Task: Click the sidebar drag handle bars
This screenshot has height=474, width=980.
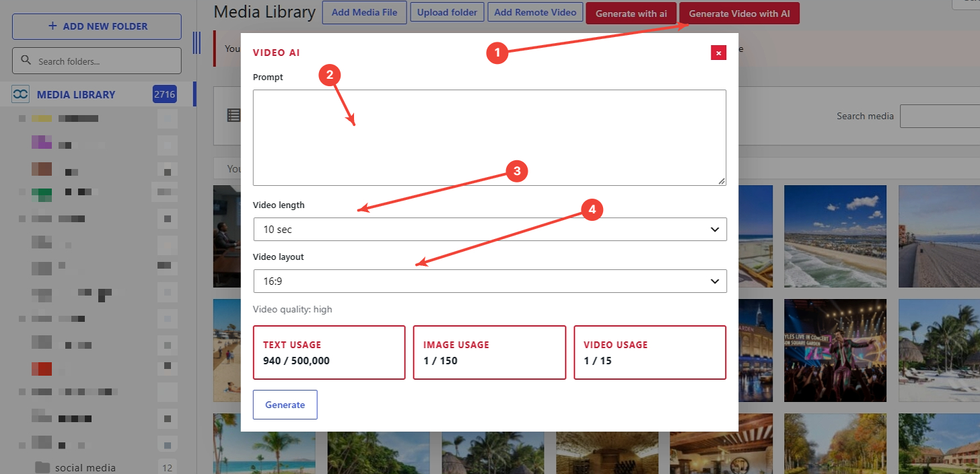Action: (x=197, y=42)
